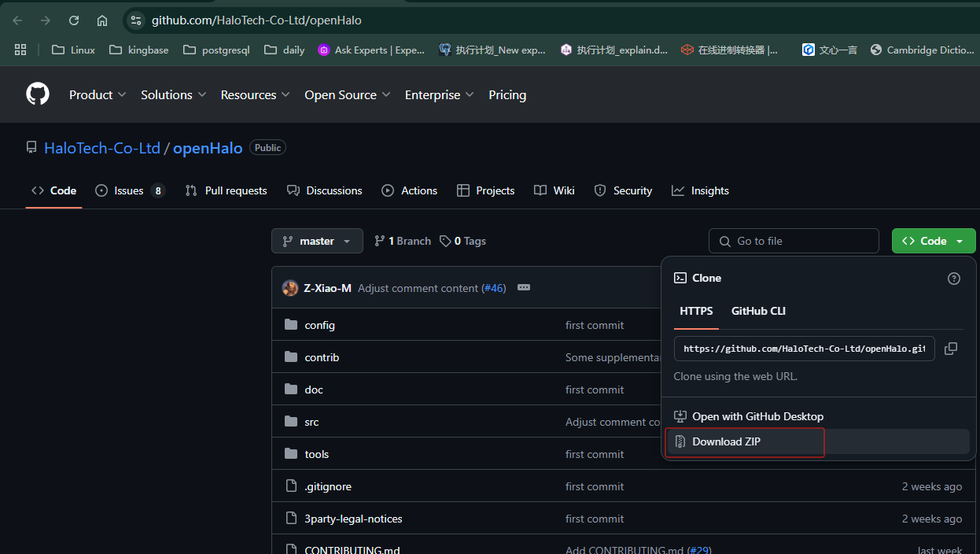The image size is (980, 554).
Task: Open the master branch selector
Action: (x=317, y=241)
